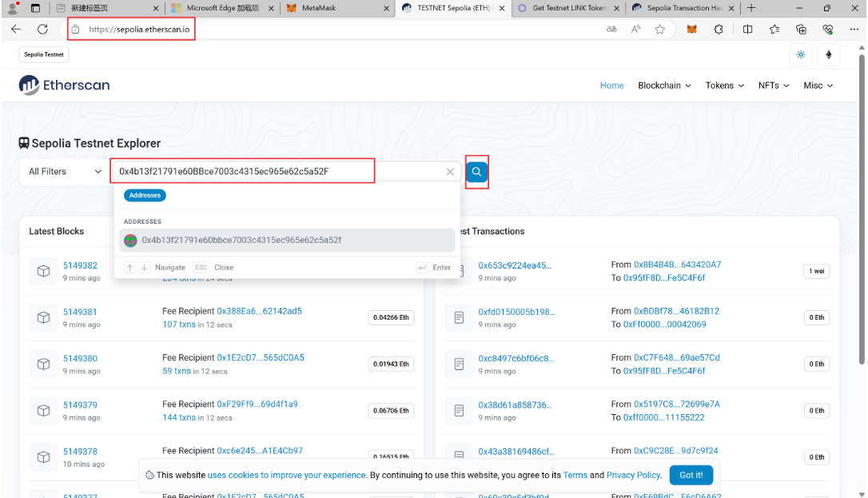
Task: Click document icon for transaction 0x38d61a858736
Action: click(459, 411)
